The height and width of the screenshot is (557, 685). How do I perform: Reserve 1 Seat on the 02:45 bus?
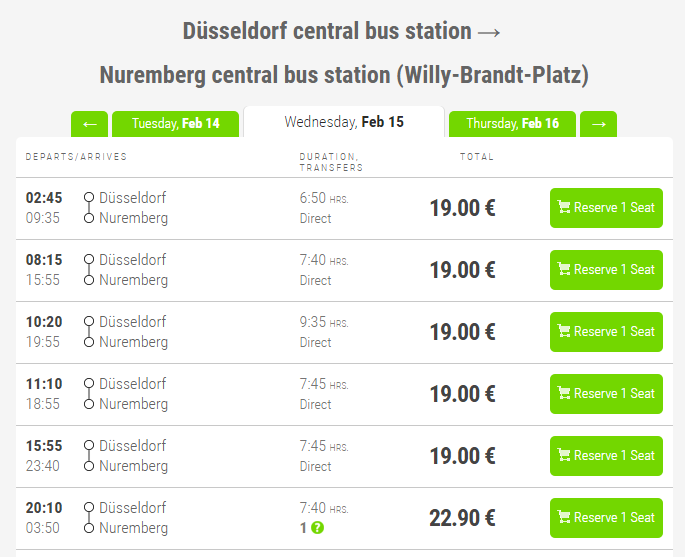[606, 208]
